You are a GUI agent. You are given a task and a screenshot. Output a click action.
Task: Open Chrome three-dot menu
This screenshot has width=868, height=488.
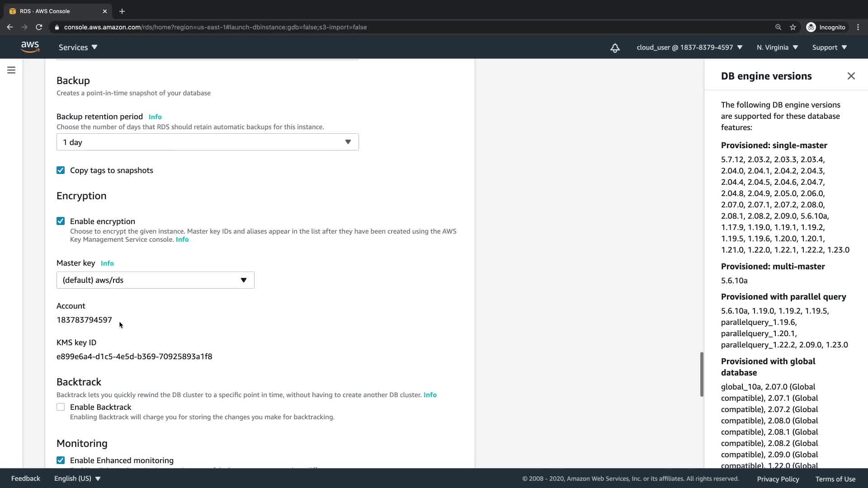(858, 27)
